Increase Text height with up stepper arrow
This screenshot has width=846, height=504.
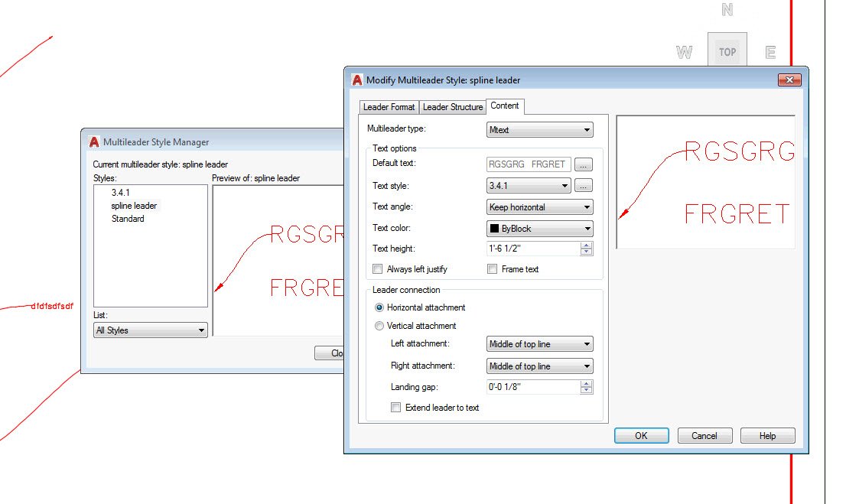(x=587, y=245)
